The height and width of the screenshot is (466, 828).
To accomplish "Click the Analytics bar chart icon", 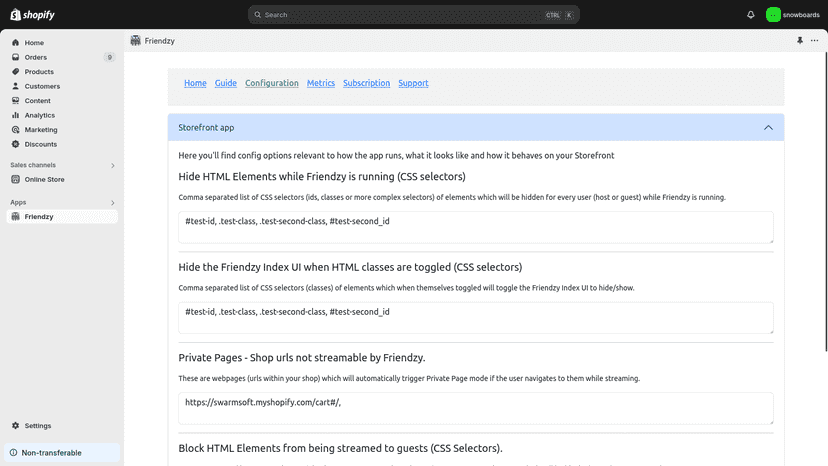I will pyautogui.click(x=15, y=115).
